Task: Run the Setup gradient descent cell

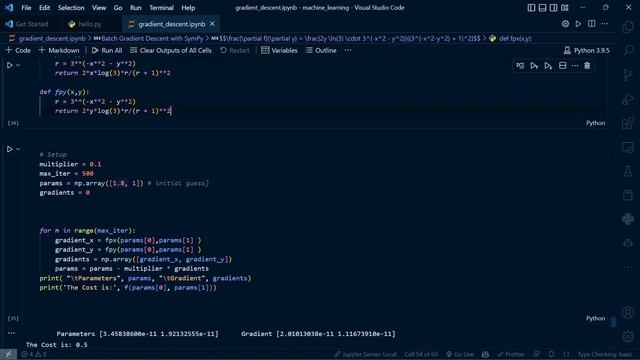Action: 9,149
